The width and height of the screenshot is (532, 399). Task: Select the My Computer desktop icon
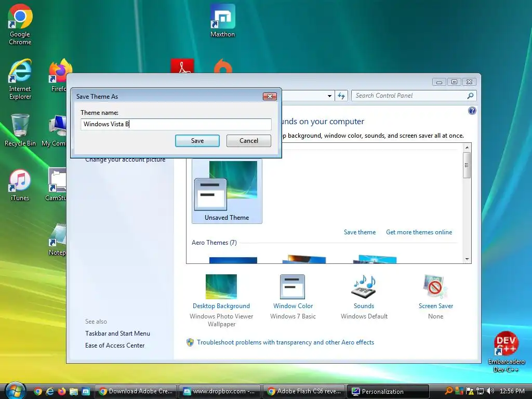pos(54,130)
